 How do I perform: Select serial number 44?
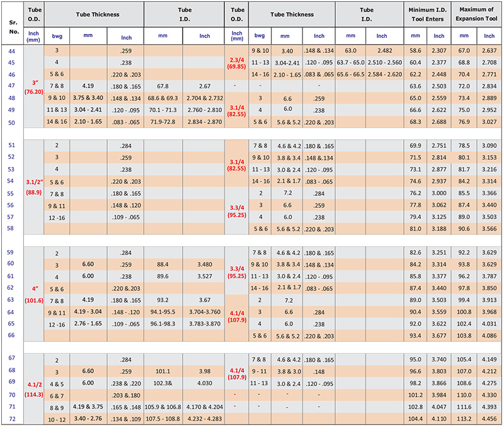[11, 51]
